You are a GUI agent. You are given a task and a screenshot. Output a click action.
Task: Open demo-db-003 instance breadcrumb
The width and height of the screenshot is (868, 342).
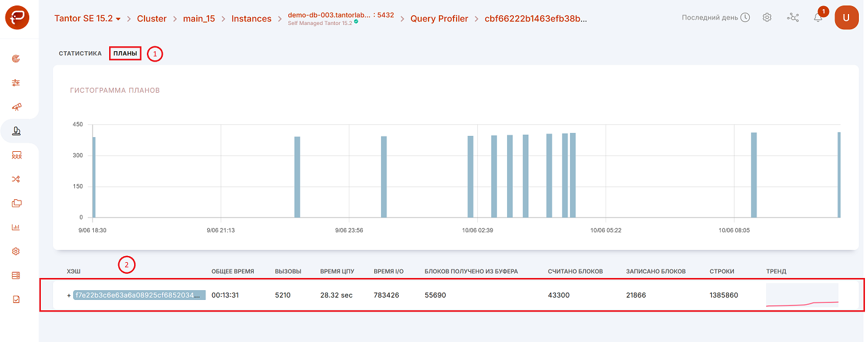tap(341, 15)
